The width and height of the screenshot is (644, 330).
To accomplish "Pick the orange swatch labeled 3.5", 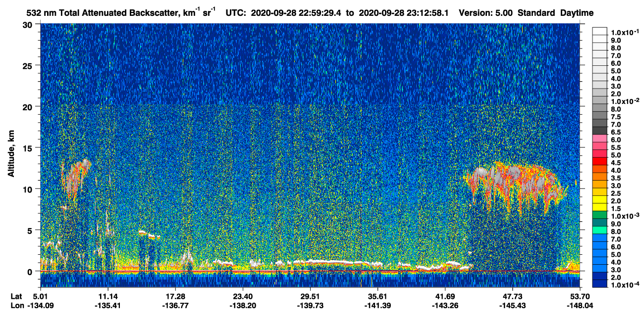I will point(600,177).
